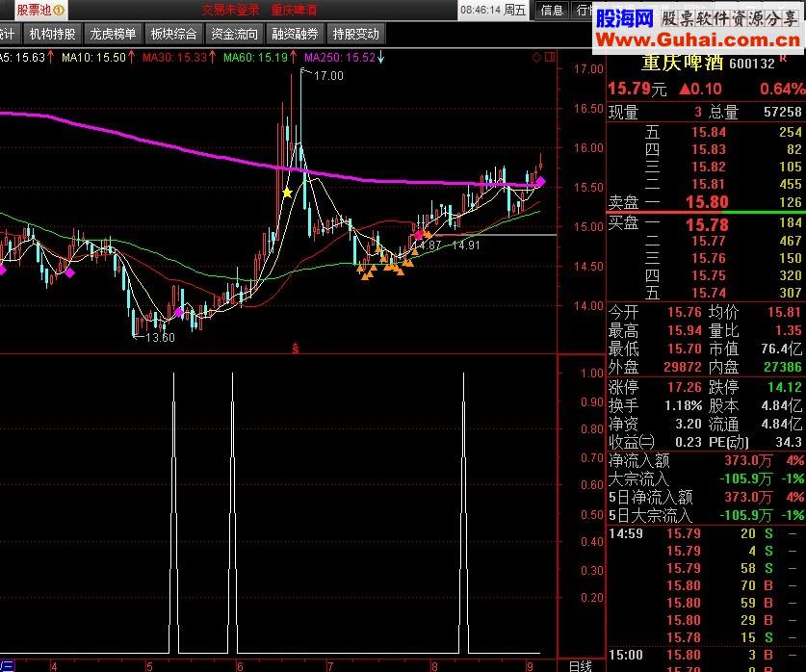Click the 日线 period selector
Viewport: 806px width, 672px height.
[581, 666]
